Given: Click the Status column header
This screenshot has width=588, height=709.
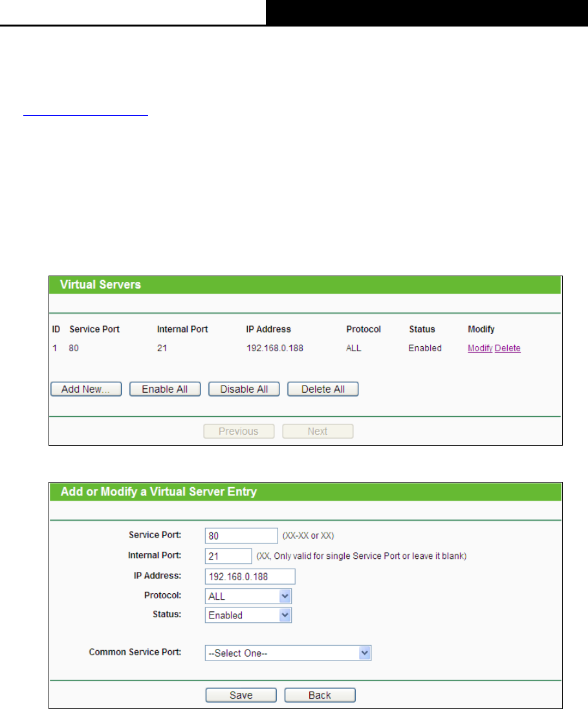Looking at the screenshot, I should [422, 329].
